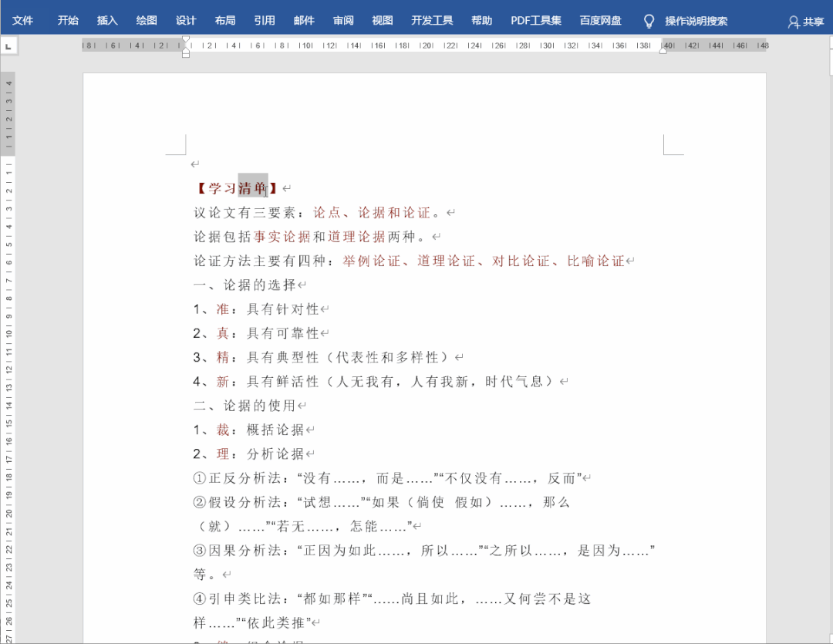Viewport: 833px width, 644px height.
Task: Click the horizontal ruler
Action: 425,46
